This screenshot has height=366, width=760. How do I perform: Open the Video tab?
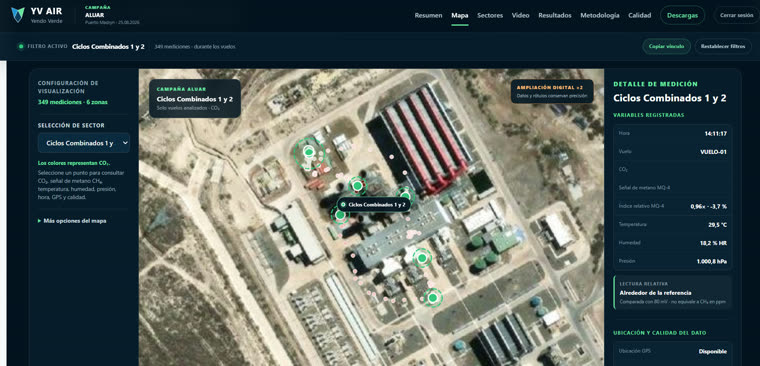pyautogui.click(x=521, y=16)
